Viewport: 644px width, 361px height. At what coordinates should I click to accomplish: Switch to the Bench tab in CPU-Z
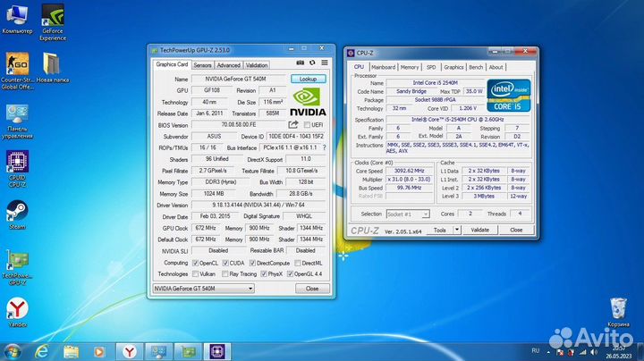pos(476,67)
